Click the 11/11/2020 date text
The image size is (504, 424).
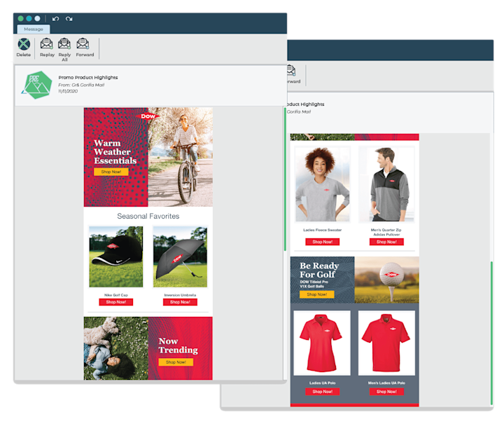[x=68, y=91]
